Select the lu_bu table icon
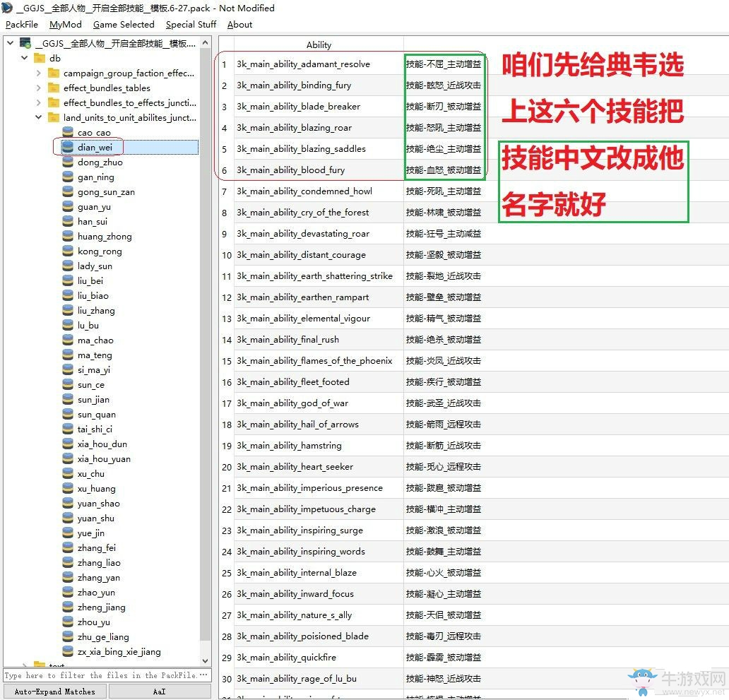 (68, 326)
